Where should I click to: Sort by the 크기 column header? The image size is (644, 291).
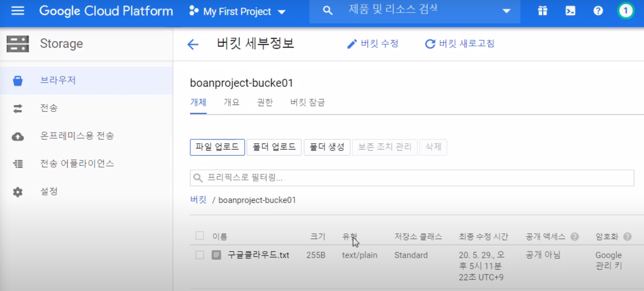[x=318, y=237]
